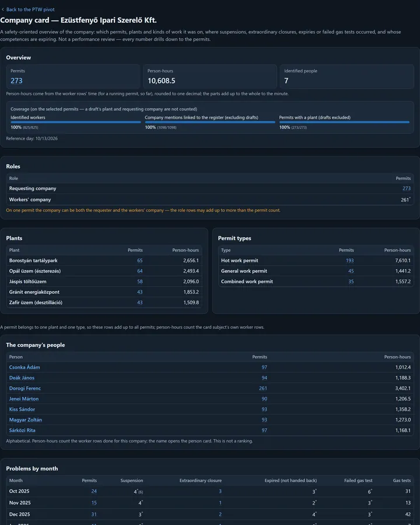420x525 pixels.
Task: Click the back chevron icon before PTW pivot link
Action: tap(3, 9)
